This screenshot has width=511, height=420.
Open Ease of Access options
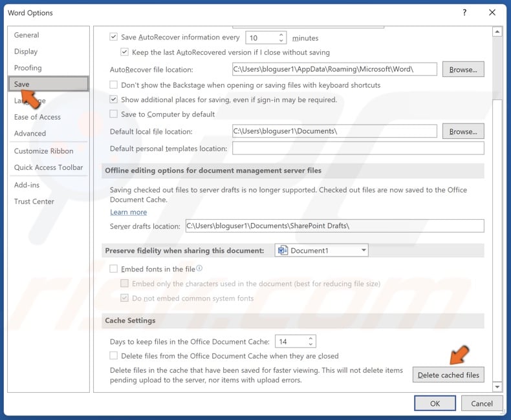(x=49, y=117)
